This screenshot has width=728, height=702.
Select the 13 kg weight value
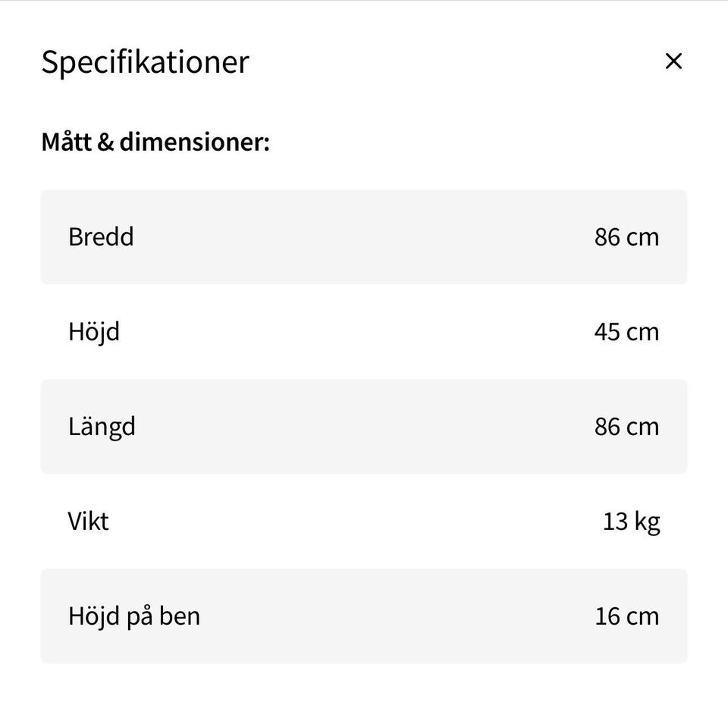click(631, 521)
